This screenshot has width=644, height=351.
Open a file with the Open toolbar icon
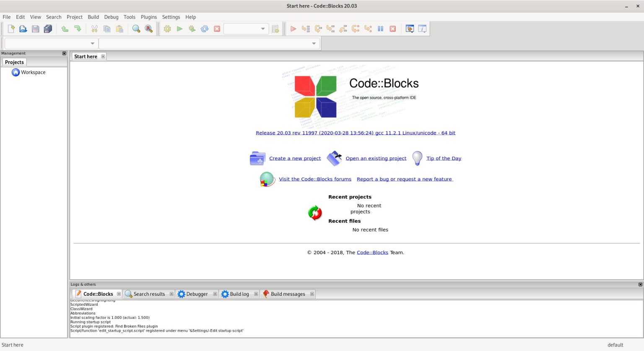pos(23,29)
